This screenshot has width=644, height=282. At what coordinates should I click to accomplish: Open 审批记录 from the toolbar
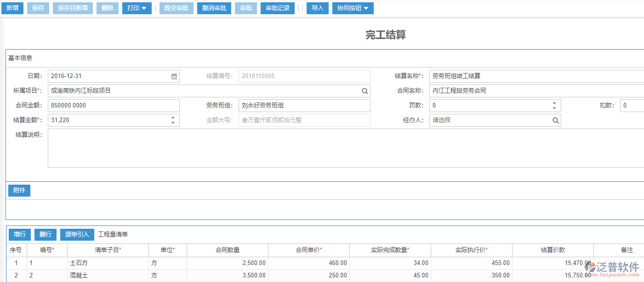pos(278,8)
